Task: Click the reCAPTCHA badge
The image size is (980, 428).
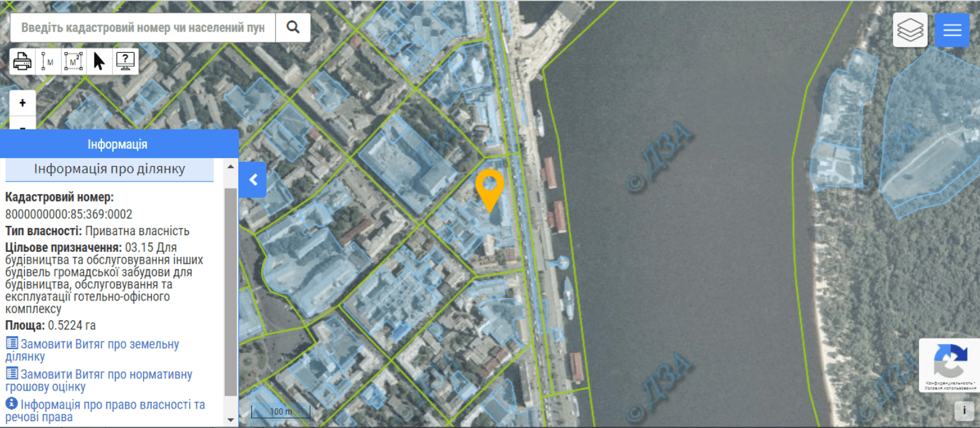Action: click(950, 365)
